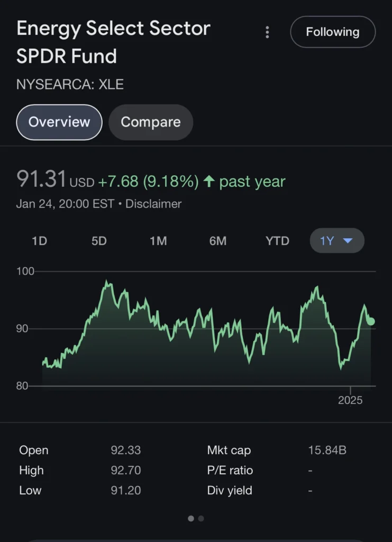Switch to the Overview tab
The image size is (392, 542).
click(59, 122)
